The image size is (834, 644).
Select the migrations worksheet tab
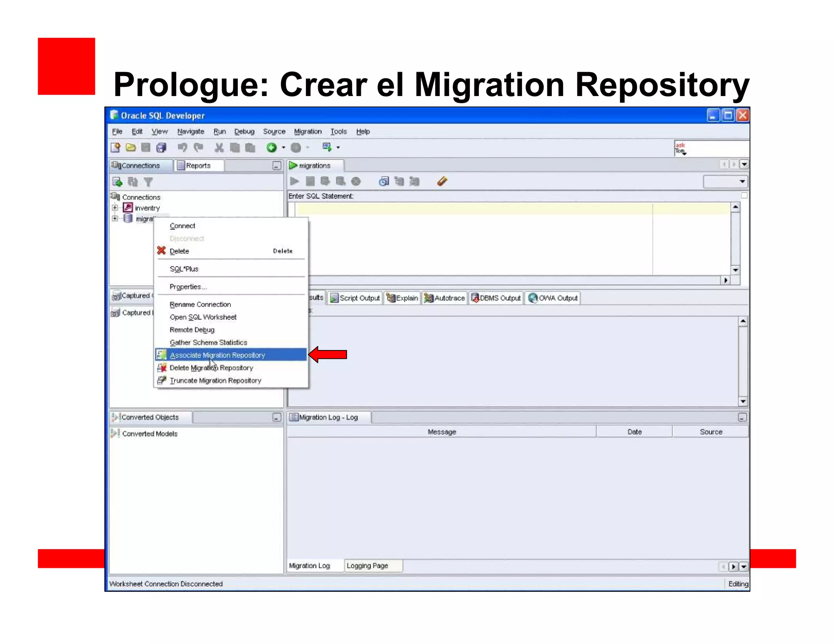click(x=316, y=166)
